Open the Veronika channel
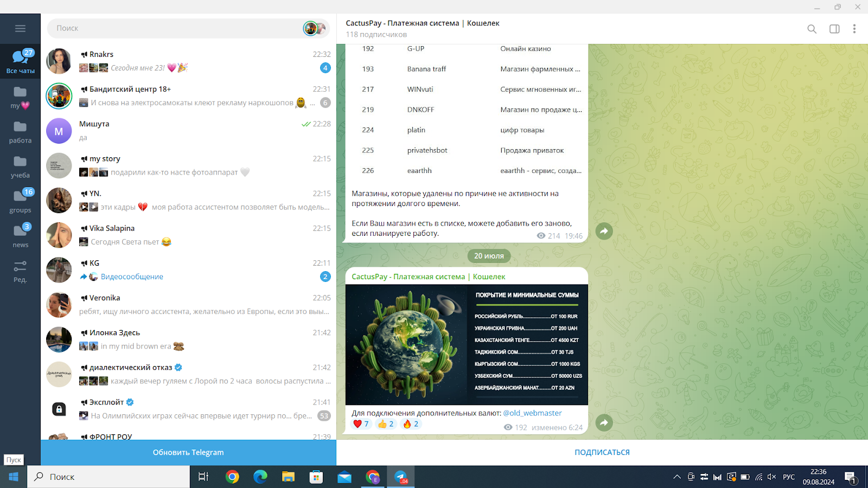Screen dimensions: 868x488 click(188, 304)
